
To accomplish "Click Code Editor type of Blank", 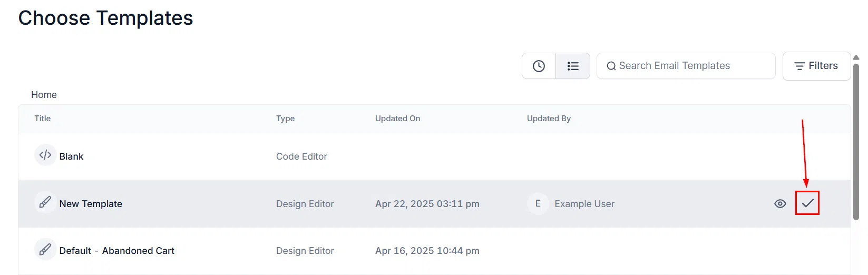I will [301, 156].
